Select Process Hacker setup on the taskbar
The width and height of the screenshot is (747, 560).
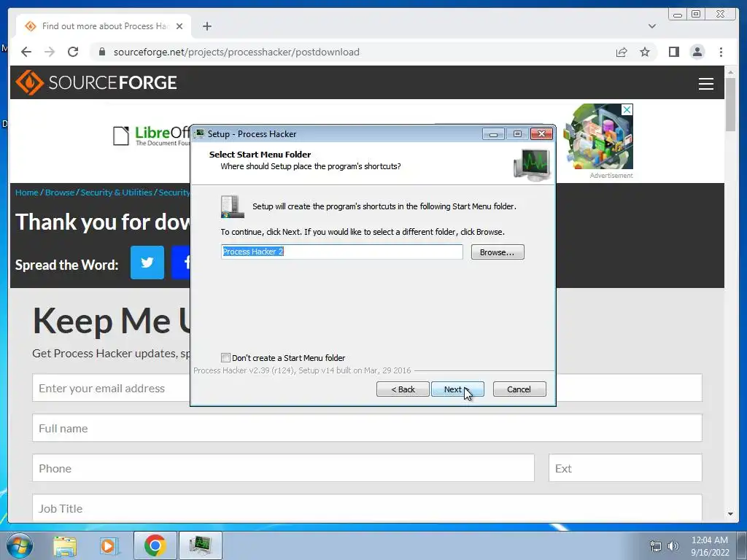click(200, 545)
